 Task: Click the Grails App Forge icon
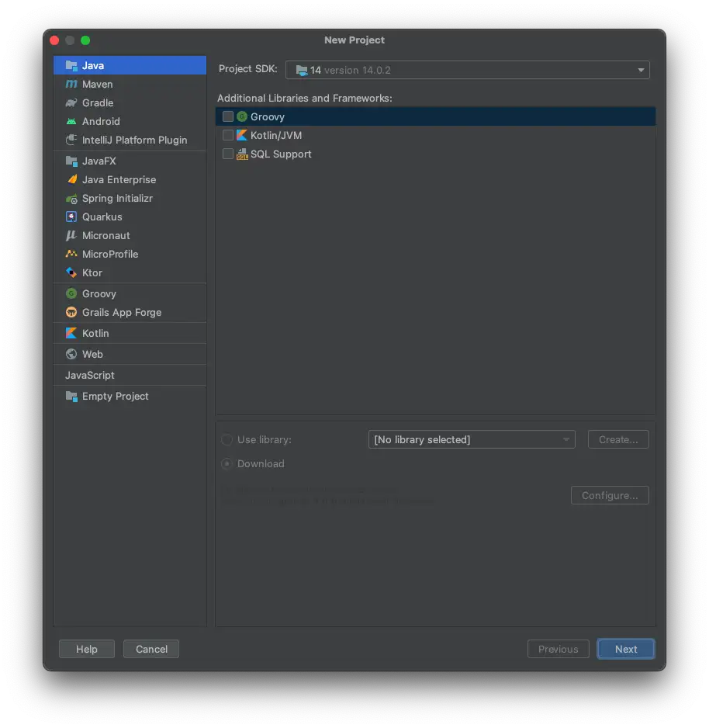tap(71, 313)
